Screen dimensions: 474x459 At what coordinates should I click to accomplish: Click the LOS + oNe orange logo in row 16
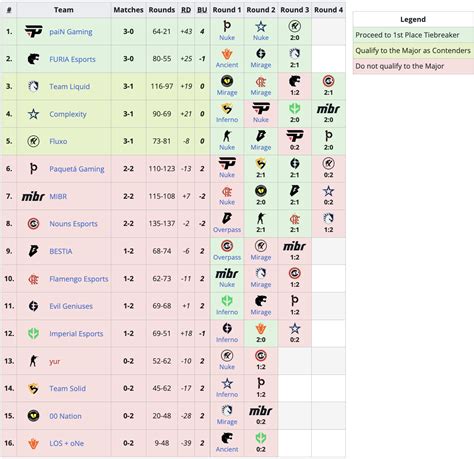pyautogui.click(x=33, y=443)
